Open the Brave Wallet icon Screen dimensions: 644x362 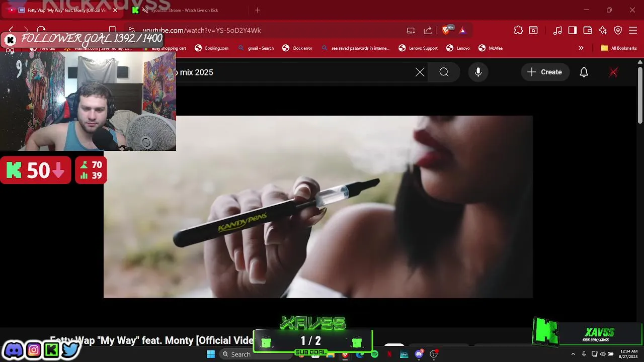(x=588, y=30)
